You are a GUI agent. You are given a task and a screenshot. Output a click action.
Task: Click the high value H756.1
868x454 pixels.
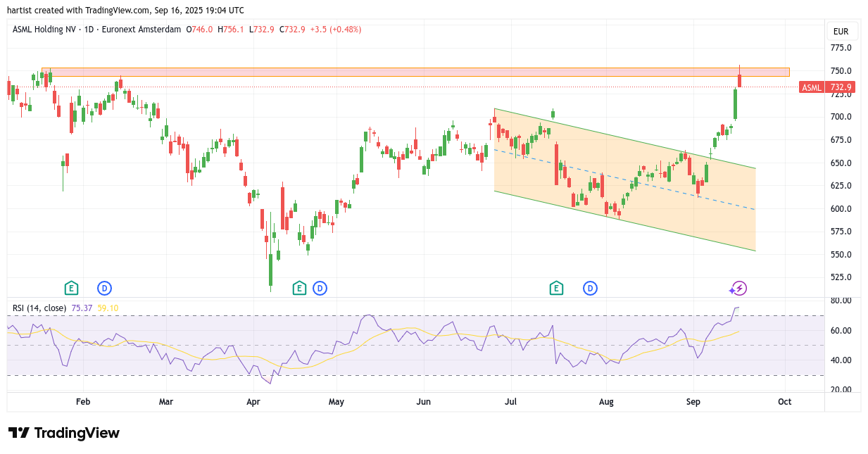(231, 30)
